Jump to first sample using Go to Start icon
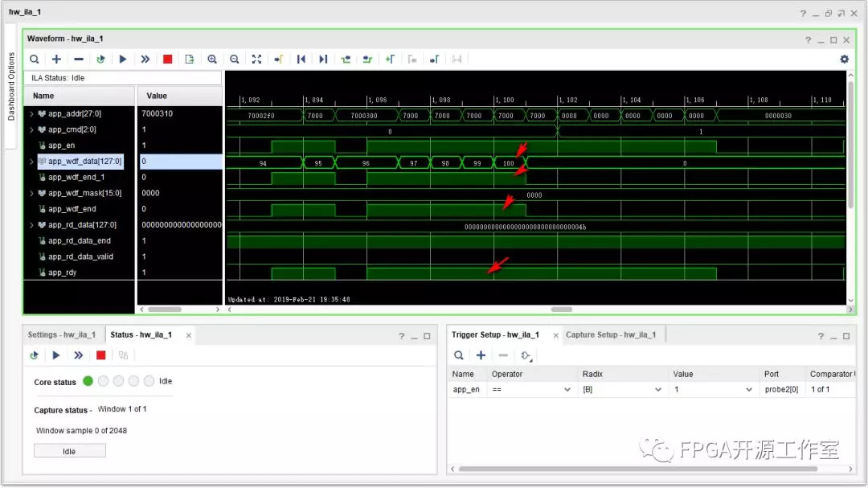The image size is (868, 488). [301, 59]
